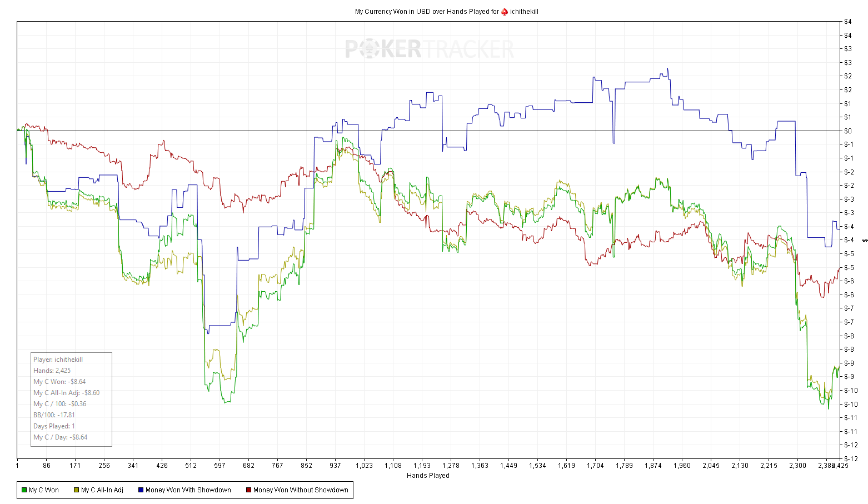Click x-axis tick label '426'

click(x=162, y=466)
